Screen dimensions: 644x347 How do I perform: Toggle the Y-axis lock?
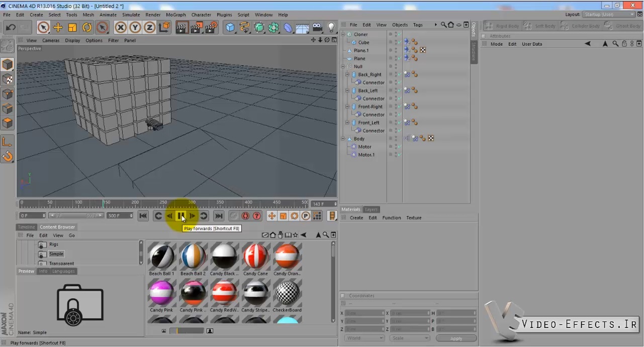(135, 28)
